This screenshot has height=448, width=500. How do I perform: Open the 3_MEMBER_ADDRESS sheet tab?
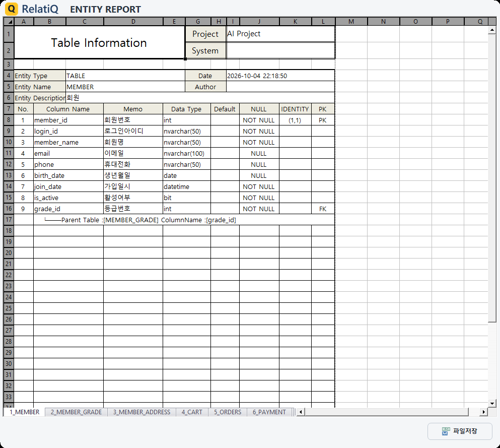[141, 412]
